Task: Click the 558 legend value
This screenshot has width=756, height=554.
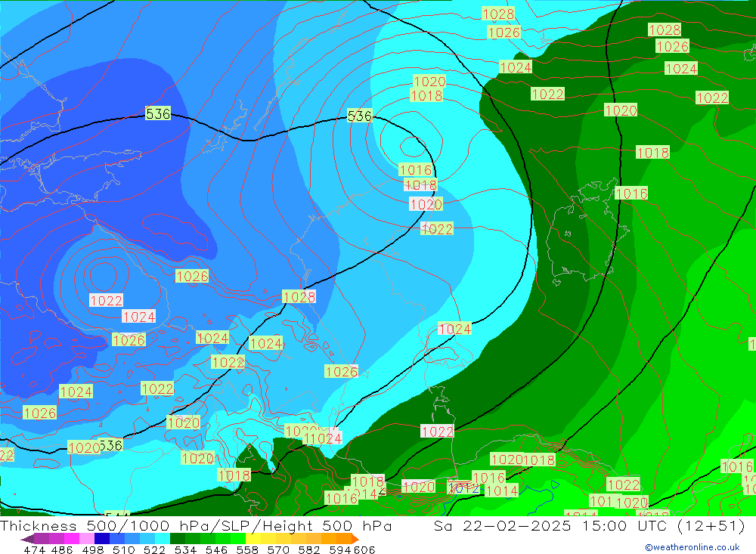Action: pyautogui.click(x=247, y=549)
